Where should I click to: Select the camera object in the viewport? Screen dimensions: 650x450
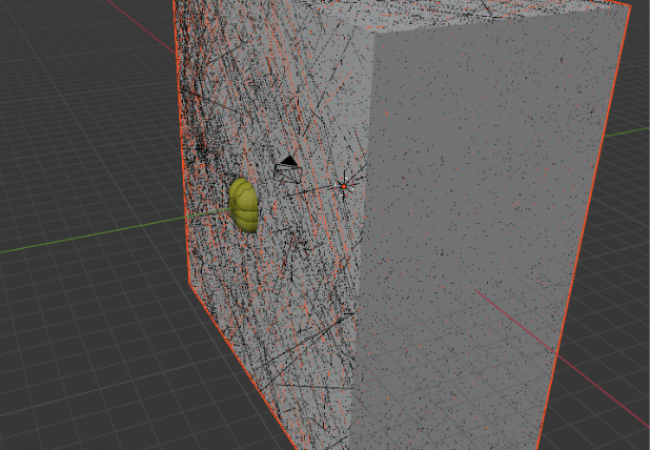288,169
